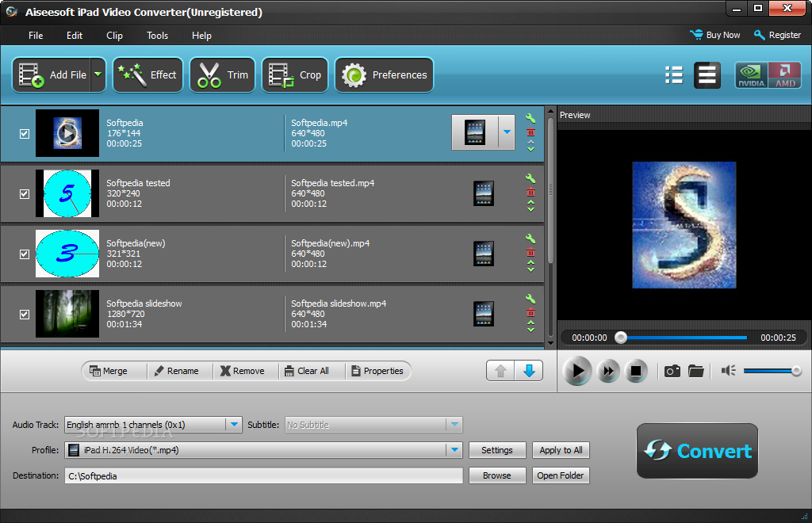
Task: Start conversion with the Convert button
Action: [697, 451]
